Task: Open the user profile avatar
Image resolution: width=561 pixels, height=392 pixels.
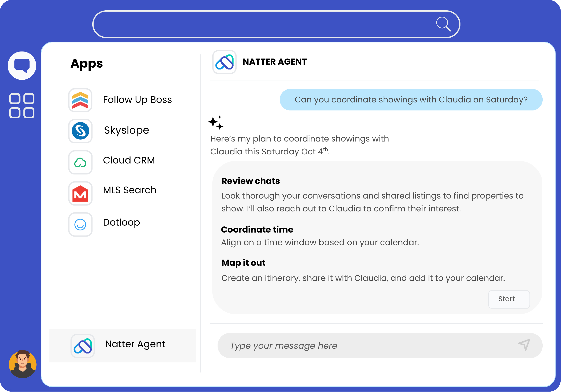Action: 22,364
